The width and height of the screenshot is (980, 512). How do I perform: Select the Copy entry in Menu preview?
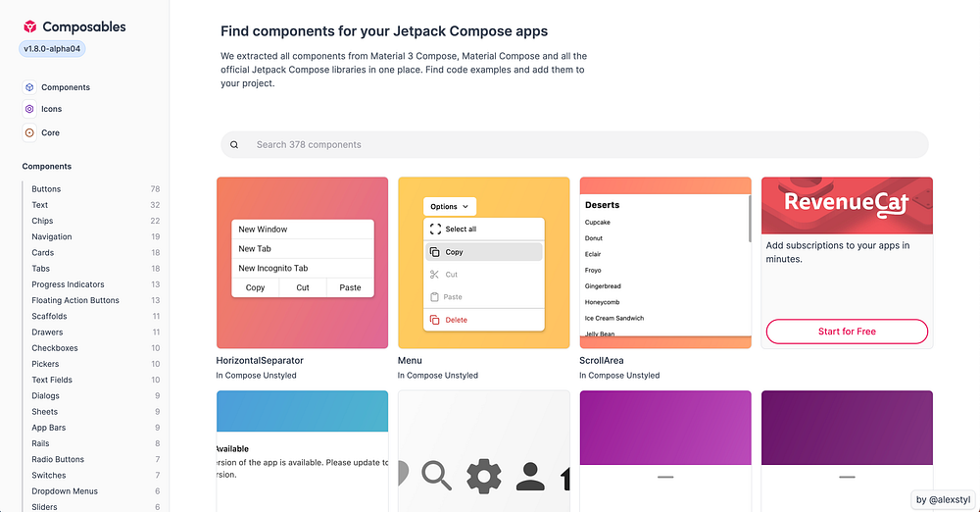point(484,252)
